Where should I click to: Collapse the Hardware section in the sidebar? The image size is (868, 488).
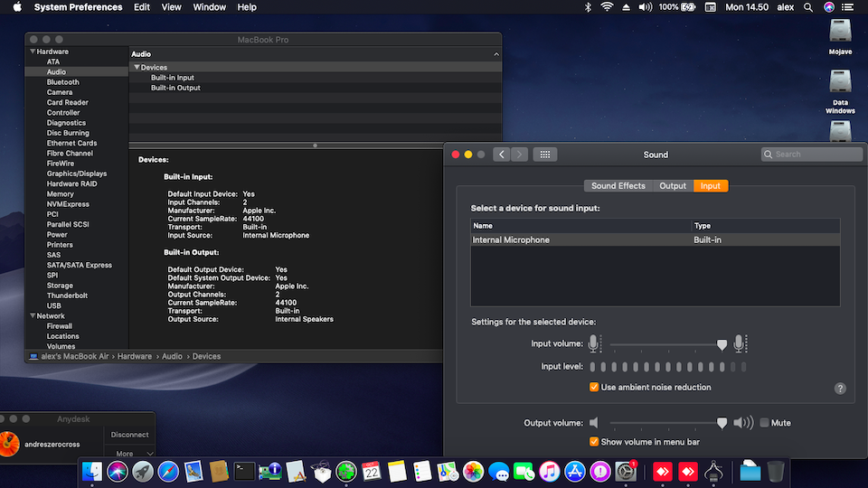click(x=32, y=52)
